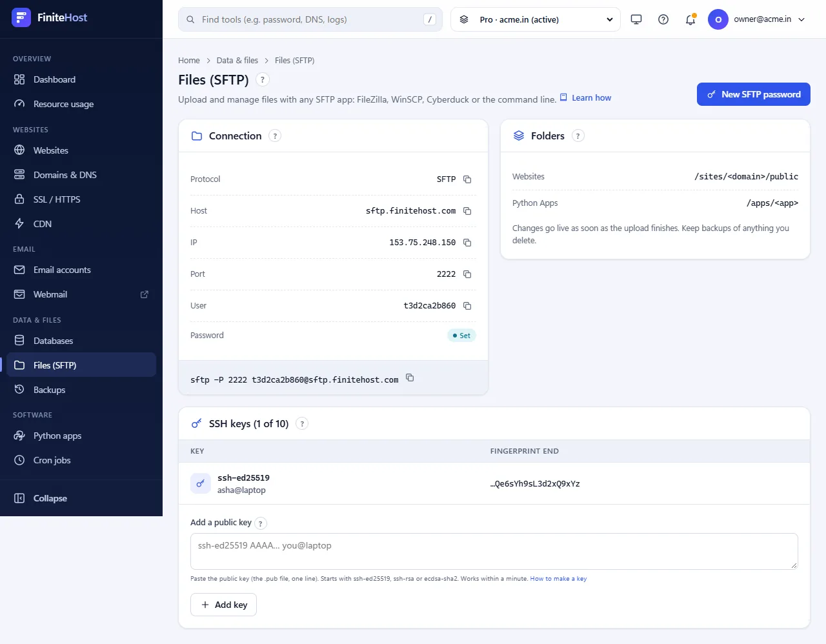Image resolution: width=826 pixels, height=644 pixels.
Task: Open the plan selector Pro · acme.in
Action: [x=536, y=19]
